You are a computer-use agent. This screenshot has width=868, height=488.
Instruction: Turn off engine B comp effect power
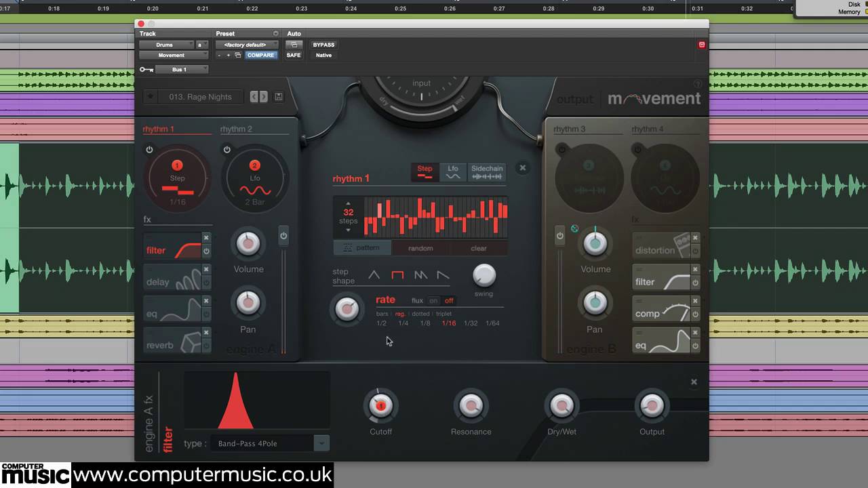click(x=695, y=314)
